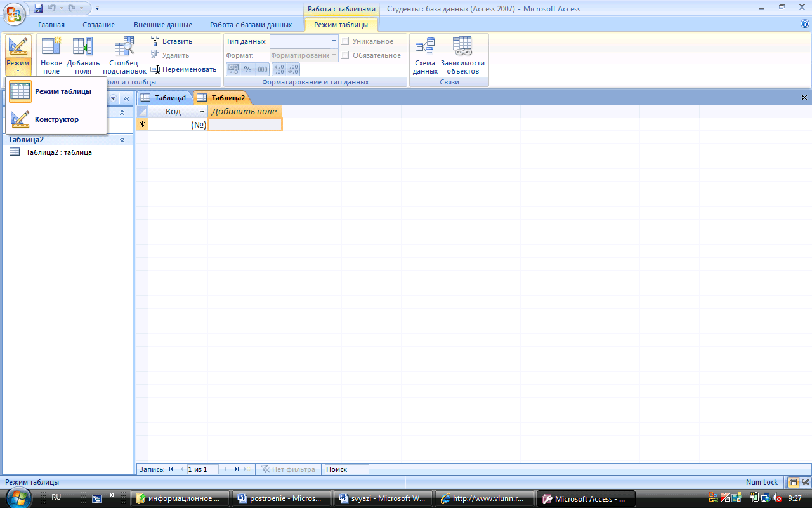Viewport: 812px width, 508px height.
Task: Click the Поиск search field
Action: tap(346, 469)
